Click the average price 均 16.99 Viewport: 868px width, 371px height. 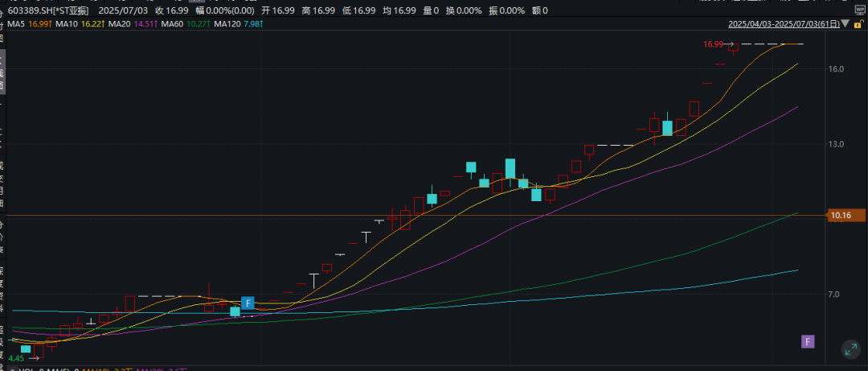coord(399,10)
